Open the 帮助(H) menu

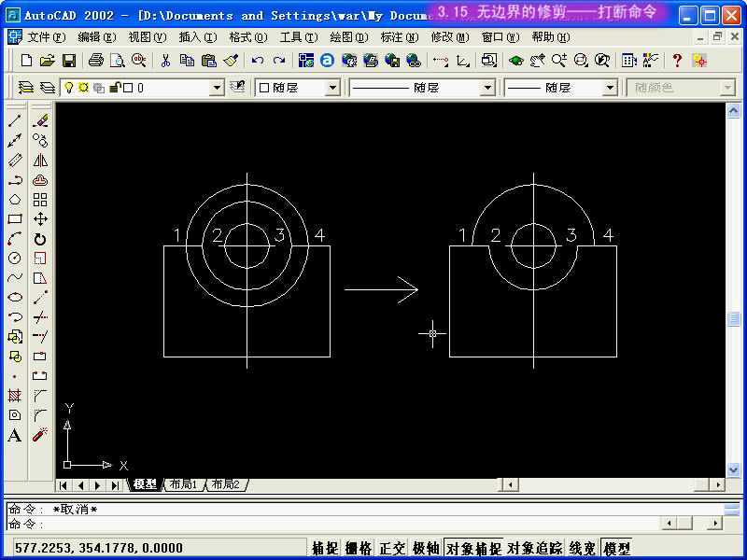pos(551,37)
